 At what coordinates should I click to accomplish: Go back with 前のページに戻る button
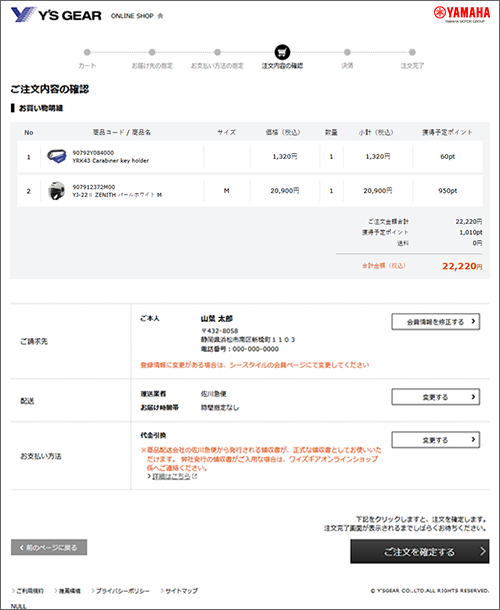coord(49,547)
